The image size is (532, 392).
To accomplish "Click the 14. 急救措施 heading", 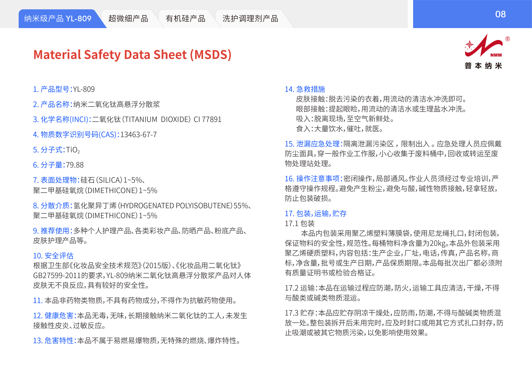I will [305, 89].
